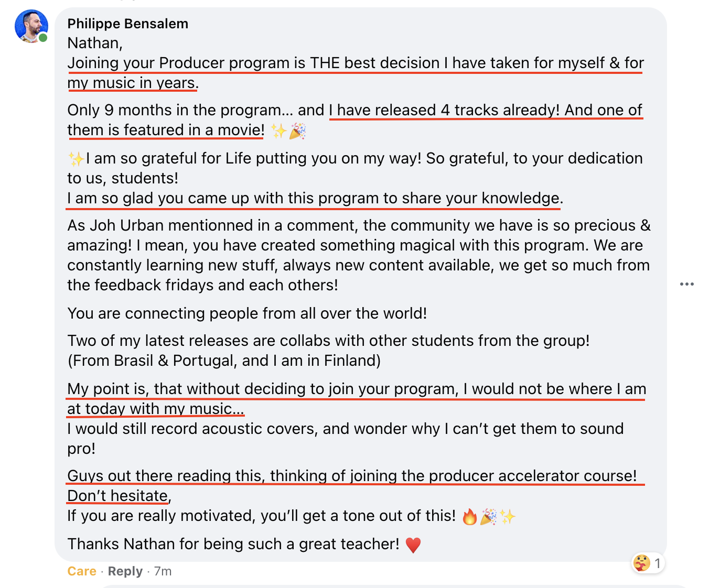
Task: Click the '(From Brasil & Portugal' line
Action: click(x=224, y=361)
